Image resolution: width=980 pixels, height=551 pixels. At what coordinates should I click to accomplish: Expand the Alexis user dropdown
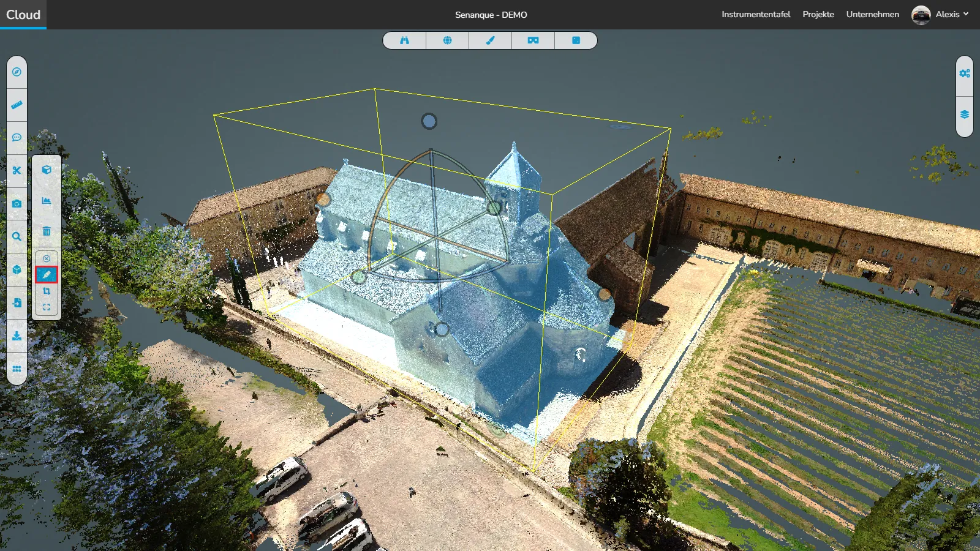(940, 15)
